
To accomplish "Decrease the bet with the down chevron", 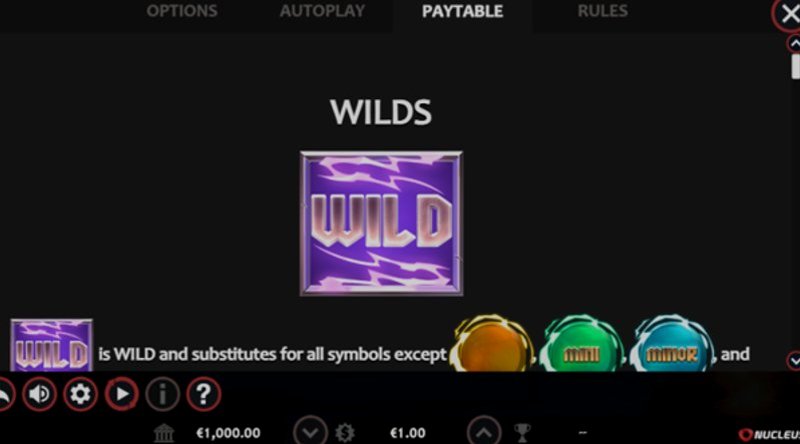I will [x=310, y=432].
